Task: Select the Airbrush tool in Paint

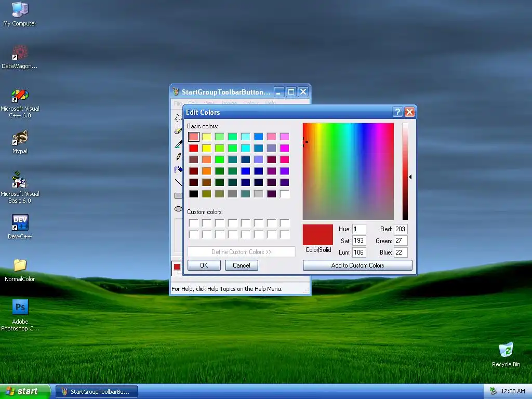Action: pyautogui.click(x=178, y=169)
